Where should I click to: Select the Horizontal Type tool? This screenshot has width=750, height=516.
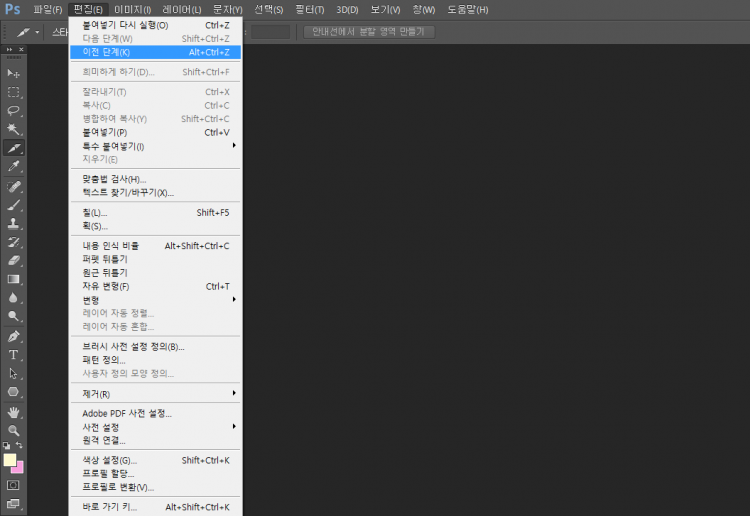[x=14, y=355]
